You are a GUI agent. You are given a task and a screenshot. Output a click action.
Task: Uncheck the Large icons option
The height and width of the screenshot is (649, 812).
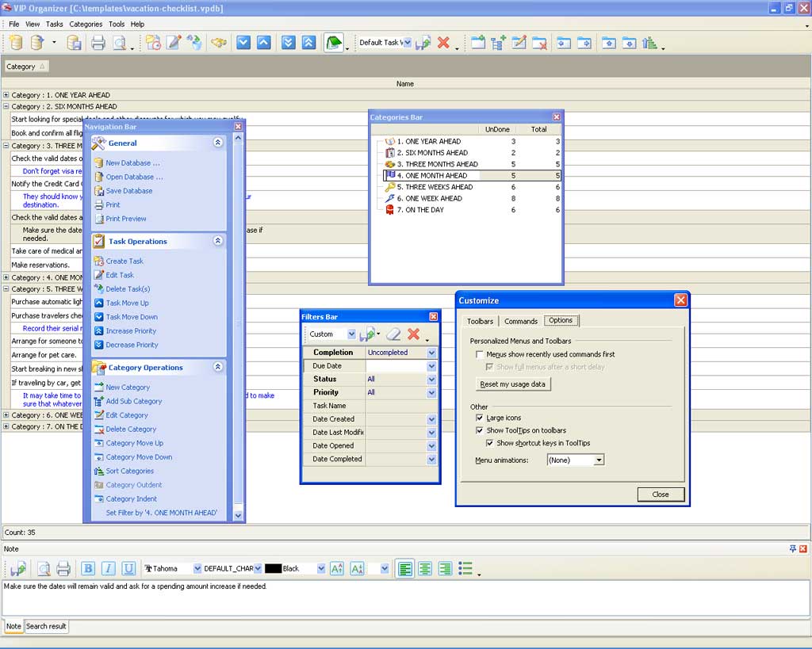[480, 418]
